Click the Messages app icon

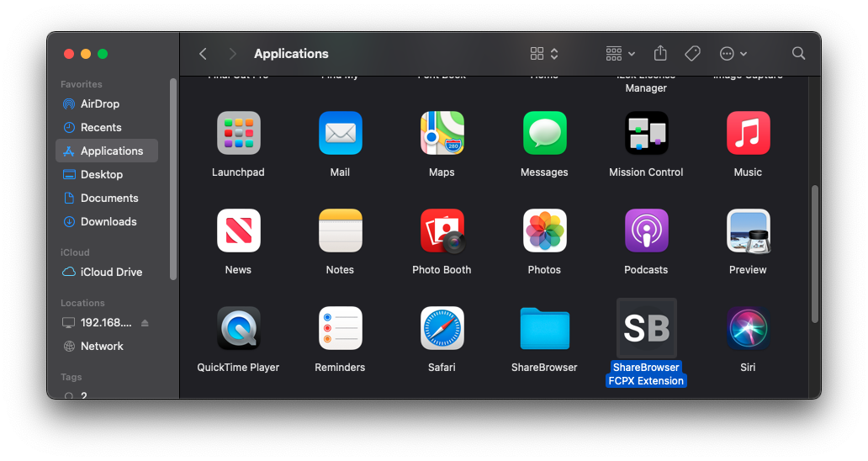pos(545,133)
